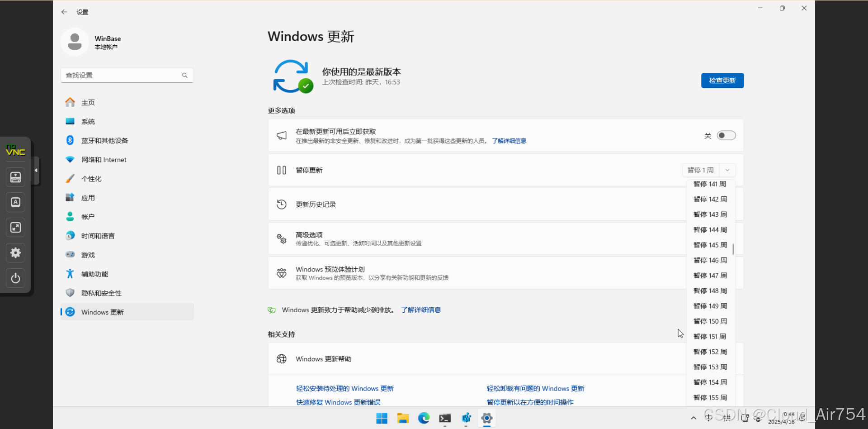Click the 高级选项 gears icon
This screenshot has height=429, width=868.
(282, 239)
